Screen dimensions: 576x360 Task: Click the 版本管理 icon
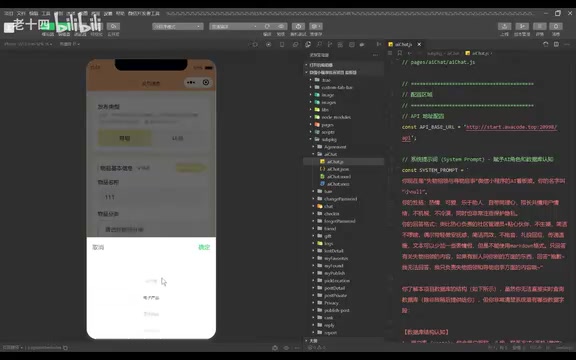coord(522,26)
